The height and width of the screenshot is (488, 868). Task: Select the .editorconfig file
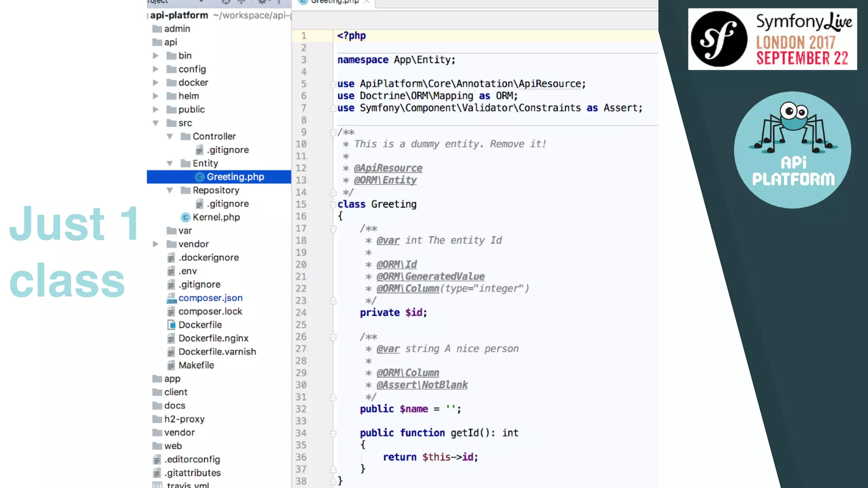[192, 460]
